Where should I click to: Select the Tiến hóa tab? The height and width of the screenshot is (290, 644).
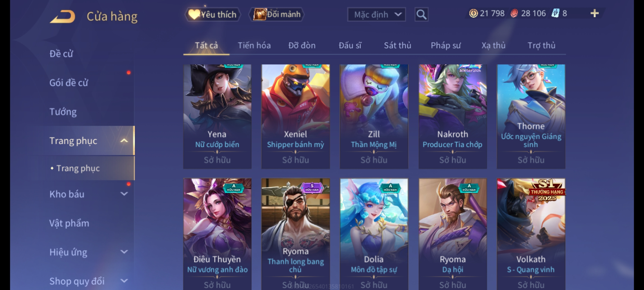click(x=254, y=45)
